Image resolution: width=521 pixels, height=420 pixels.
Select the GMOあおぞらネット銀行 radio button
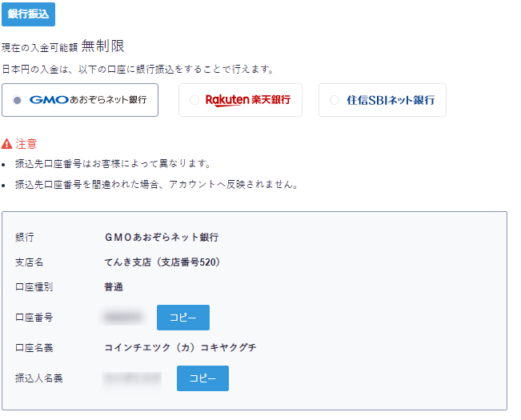tap(18, 100)
